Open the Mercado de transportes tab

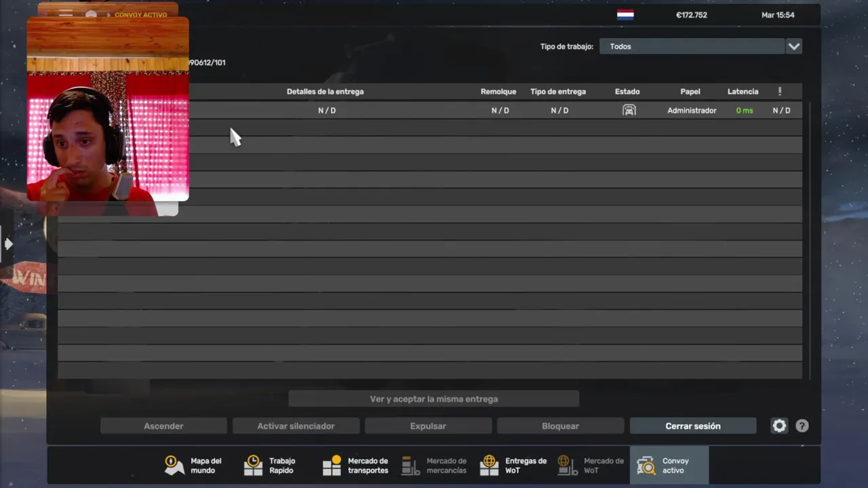(355, 466)
